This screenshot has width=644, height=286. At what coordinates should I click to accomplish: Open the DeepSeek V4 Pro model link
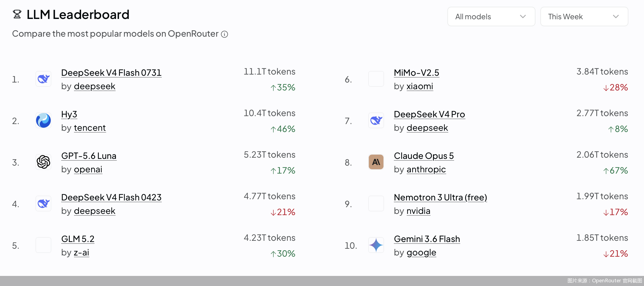pyautogui.click(x=429, y=114)
